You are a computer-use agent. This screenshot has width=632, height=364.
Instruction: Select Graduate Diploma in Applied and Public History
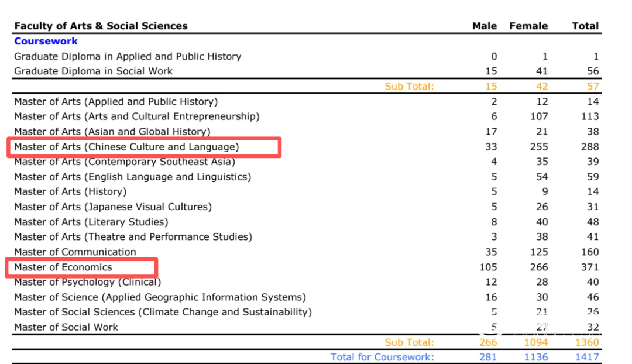pos(128,57)
